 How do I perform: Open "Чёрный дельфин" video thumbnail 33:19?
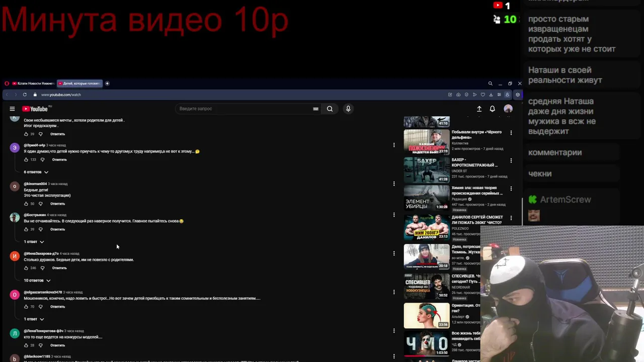pyautogui.click(x=427, y=142)
